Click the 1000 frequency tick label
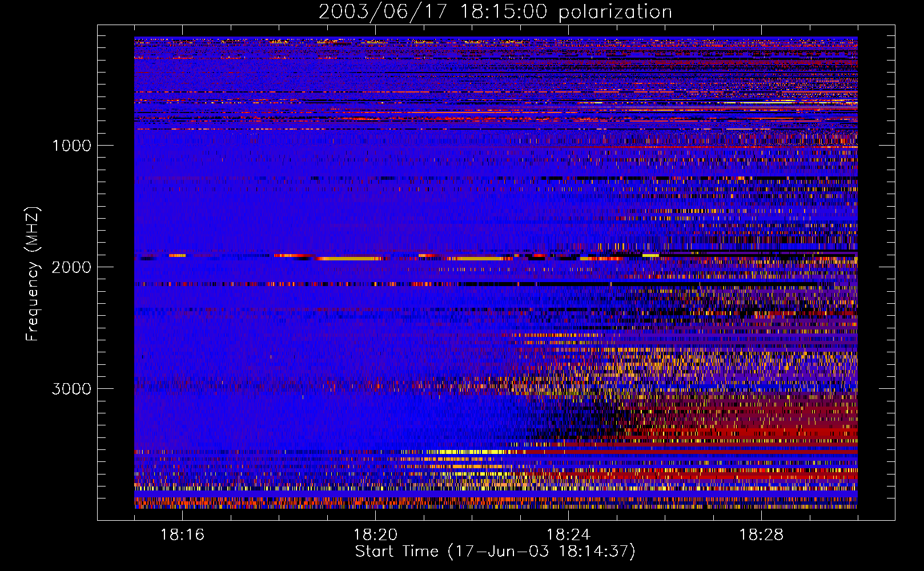Viewport: 924px width, 571px height. point(72,146)
